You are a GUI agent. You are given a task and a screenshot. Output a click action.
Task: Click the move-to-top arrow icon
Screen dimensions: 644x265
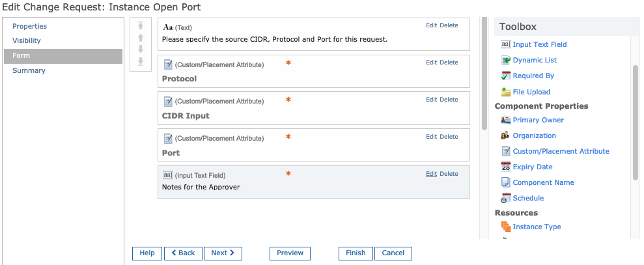point(141,26)
